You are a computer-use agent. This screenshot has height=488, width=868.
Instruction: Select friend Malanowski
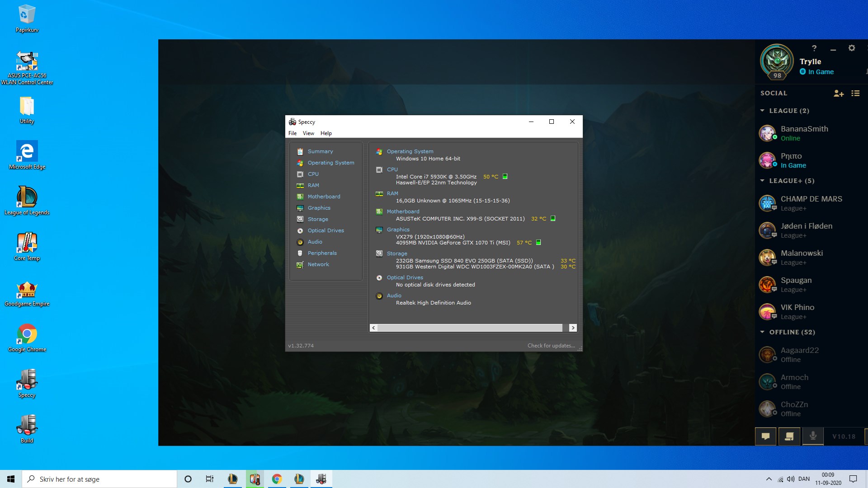(811, 258)
